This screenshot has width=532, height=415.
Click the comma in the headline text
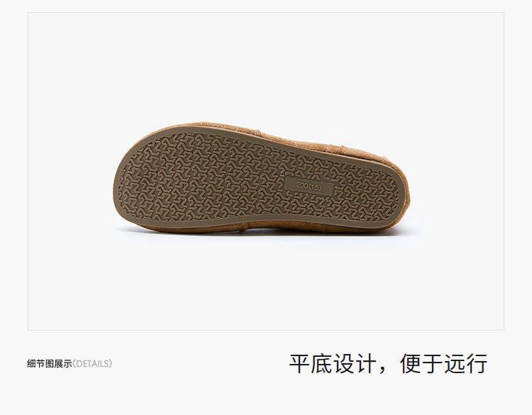click(x=383, y=370)
